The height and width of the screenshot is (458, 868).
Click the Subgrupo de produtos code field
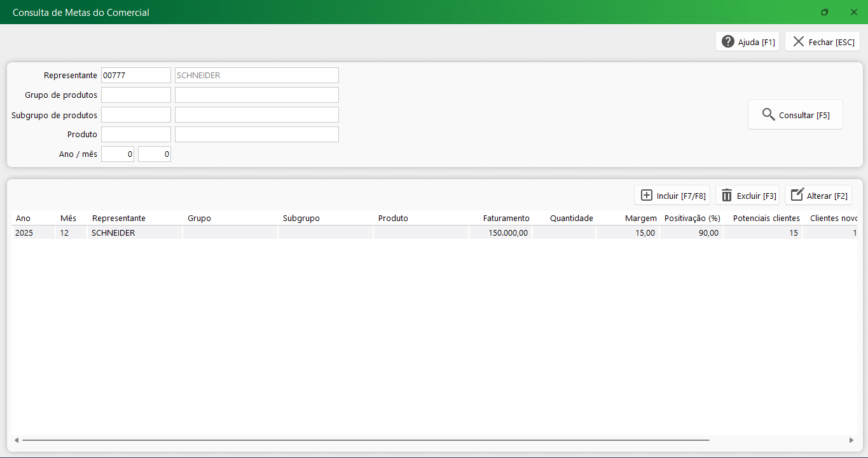135,115
